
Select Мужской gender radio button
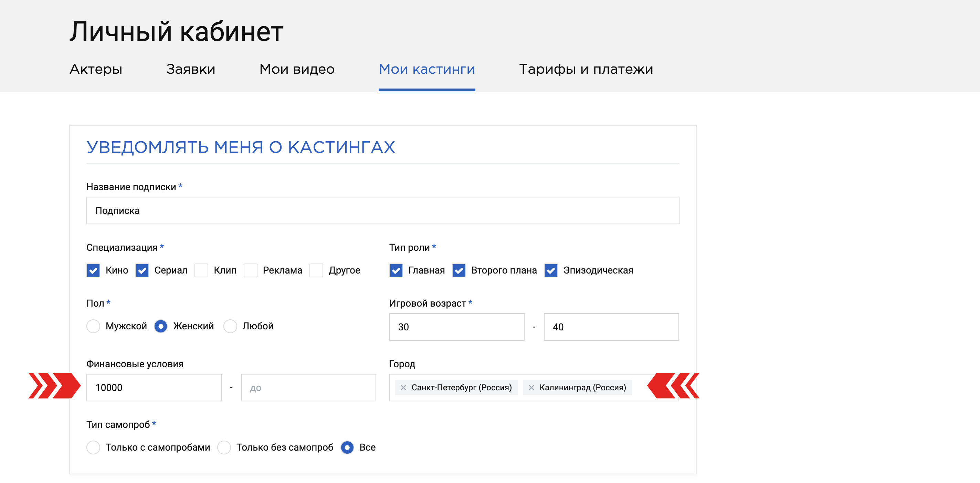(x=93, y=326)
